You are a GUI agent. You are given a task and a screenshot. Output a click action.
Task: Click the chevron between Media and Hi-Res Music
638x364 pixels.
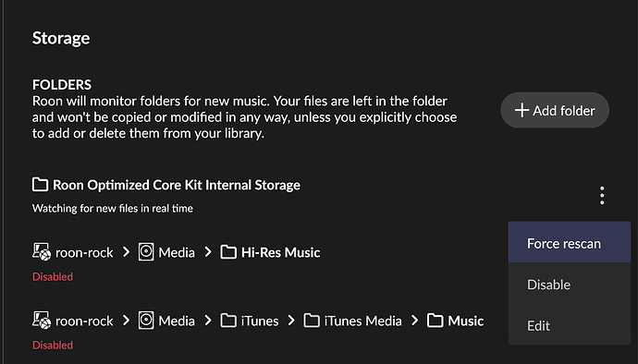point(208,252)
